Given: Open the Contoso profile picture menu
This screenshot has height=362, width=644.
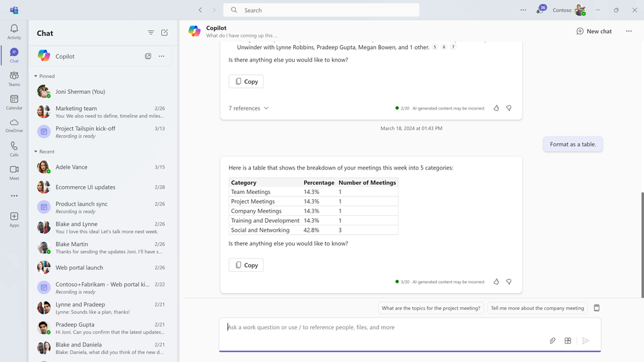Looking at the screenshot, I should [x=580, y=10].
